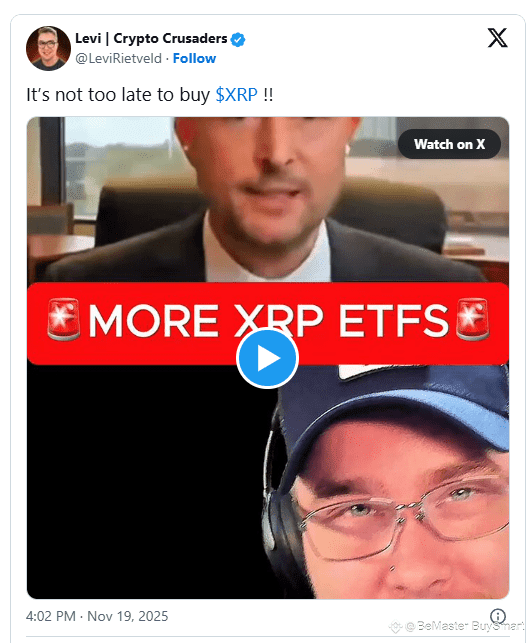Open the X logo in the tweet corner

click(497, 38)
